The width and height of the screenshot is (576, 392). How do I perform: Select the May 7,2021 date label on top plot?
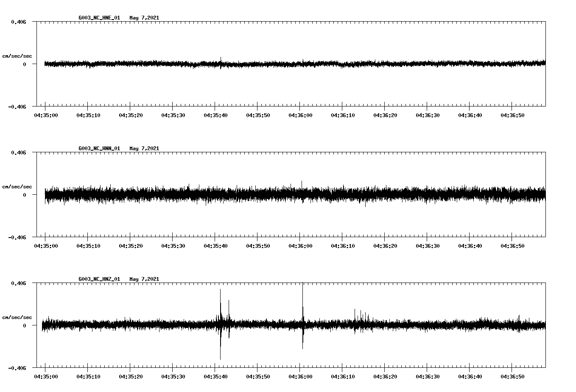click(144, 18)
